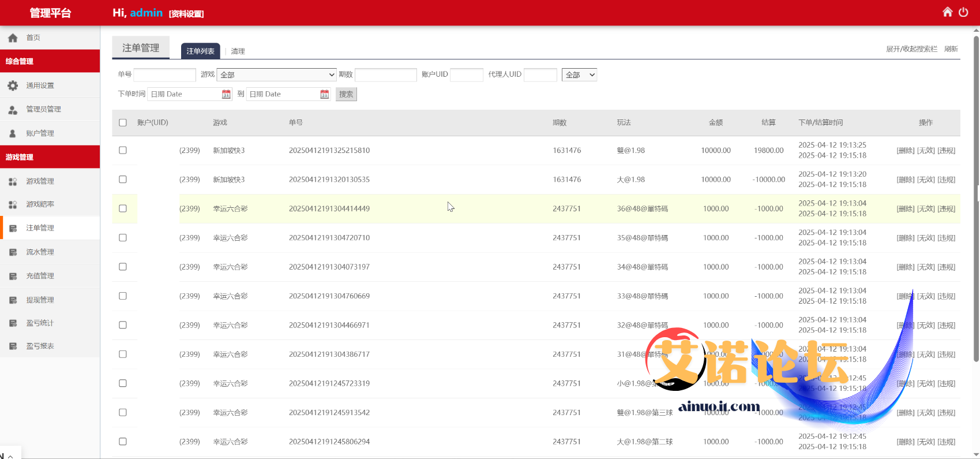This screenshot has width=980, height=459.
Task: Check the row for order 20250412191325215810
Action: pyautogui.click(x=123, y=150)
